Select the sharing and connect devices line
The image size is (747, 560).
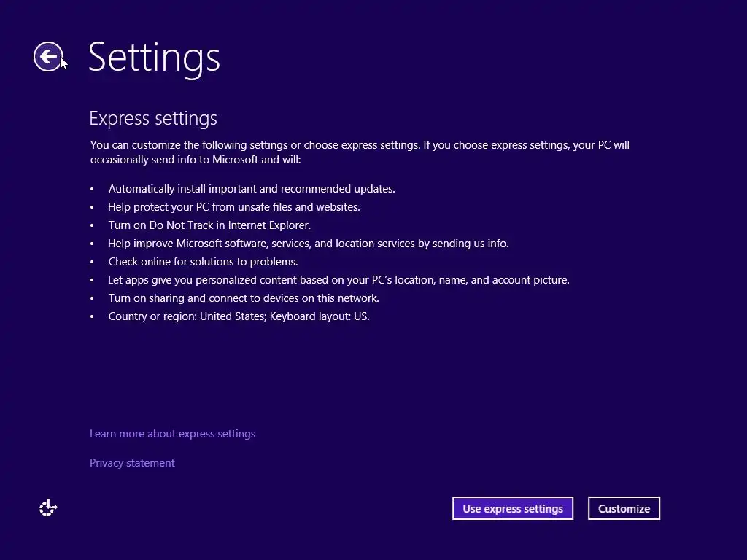coord(244,298)
